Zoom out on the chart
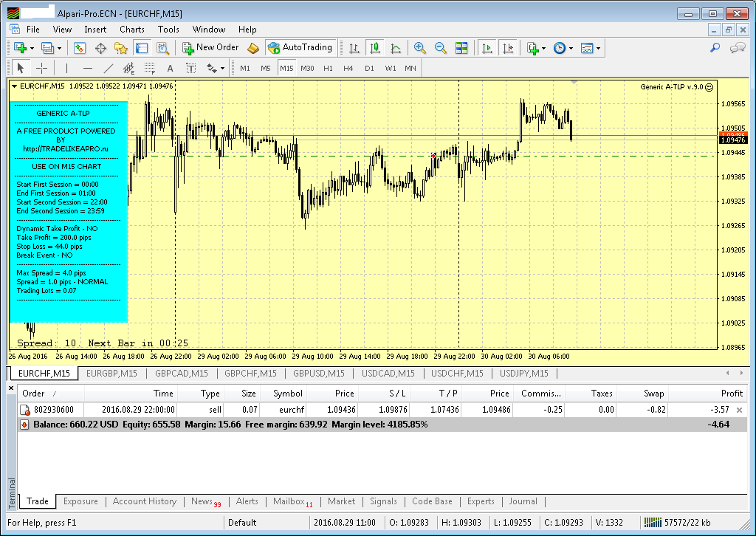This screenshot has height=536, width=756. tap(440, 48)
